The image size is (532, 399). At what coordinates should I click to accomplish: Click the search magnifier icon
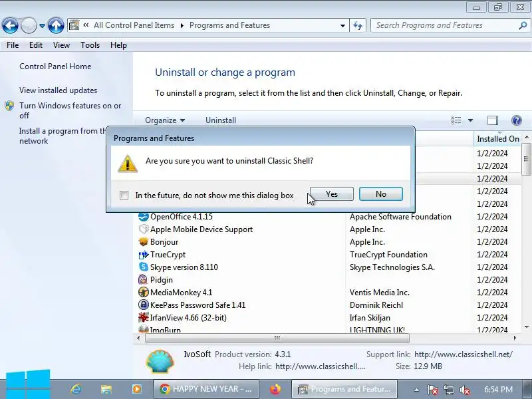click(523, 25)
